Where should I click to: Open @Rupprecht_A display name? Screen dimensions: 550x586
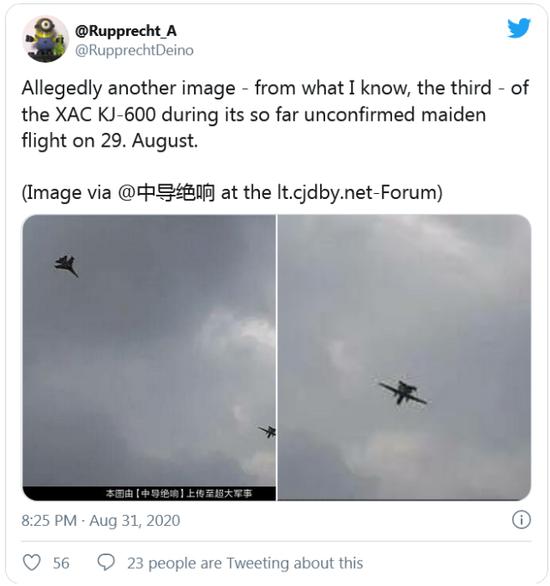[x=126, y=31]
